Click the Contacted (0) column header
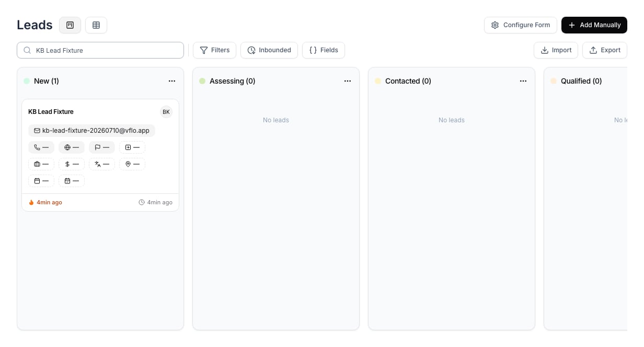644x347 pixels. coord(408,81)
